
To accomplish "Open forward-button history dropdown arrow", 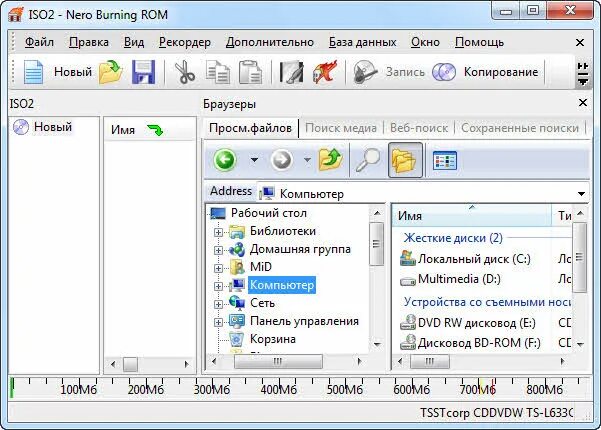I will (307, 160).
